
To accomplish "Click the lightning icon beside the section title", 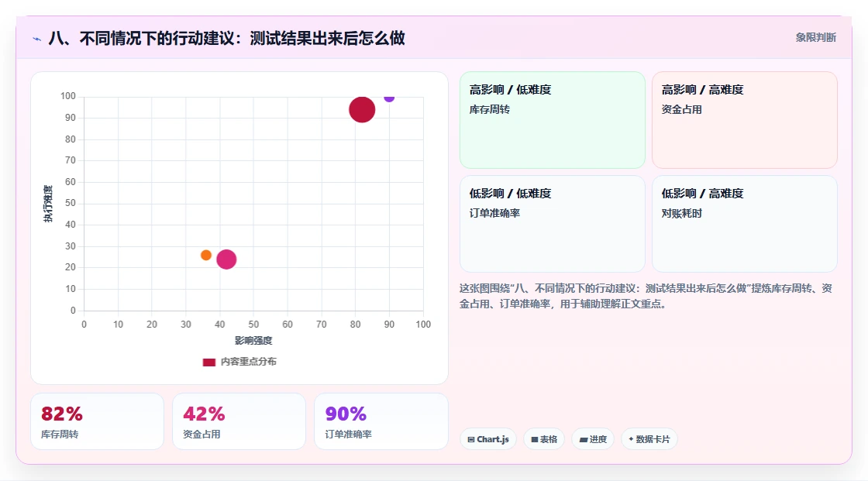I will click(x=37, y=39).
